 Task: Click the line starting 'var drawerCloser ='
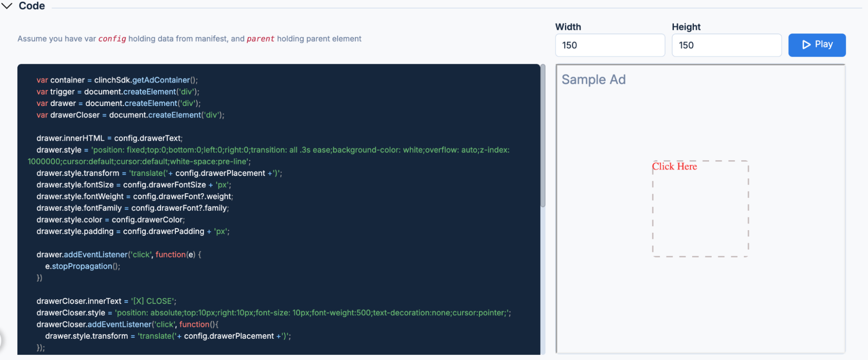point(130,115)
